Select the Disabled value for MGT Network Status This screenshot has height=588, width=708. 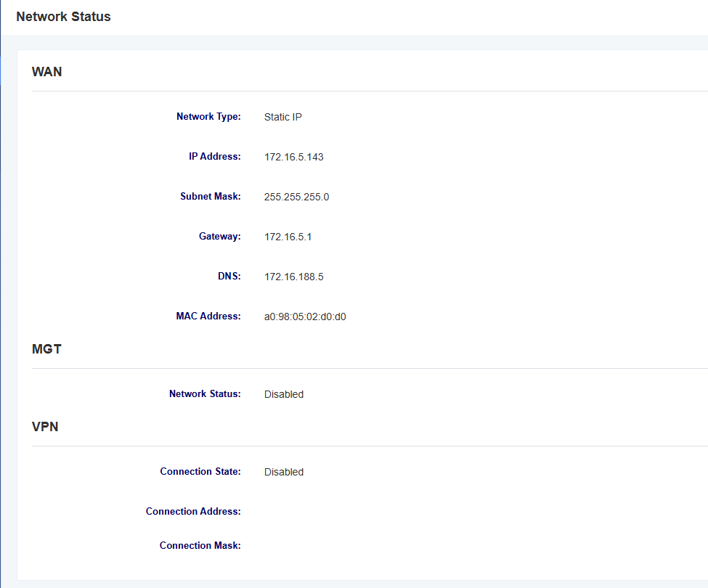(284, 394)
